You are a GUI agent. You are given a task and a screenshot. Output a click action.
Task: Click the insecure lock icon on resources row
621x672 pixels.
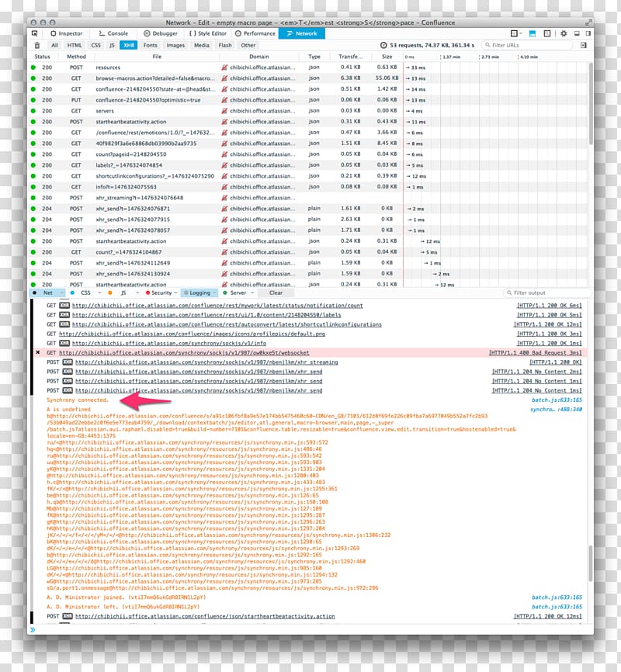pos(224,68)
